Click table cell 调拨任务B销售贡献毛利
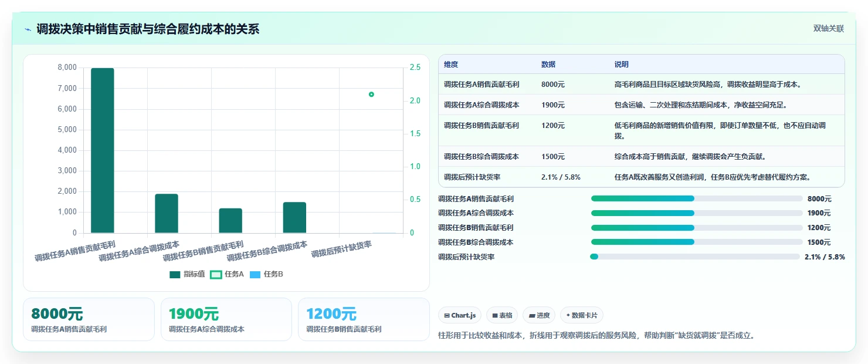 [x=482, y=126]
